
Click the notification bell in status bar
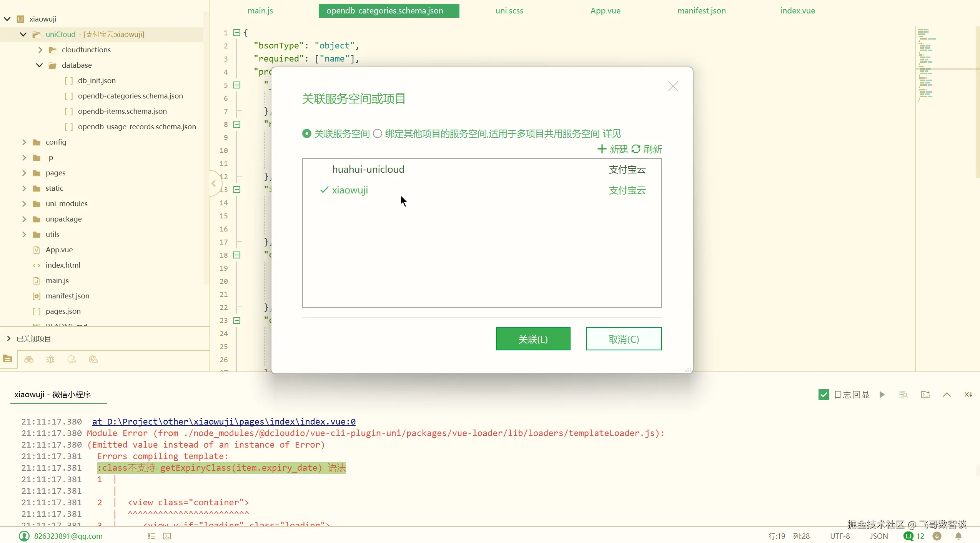[958, 536]
